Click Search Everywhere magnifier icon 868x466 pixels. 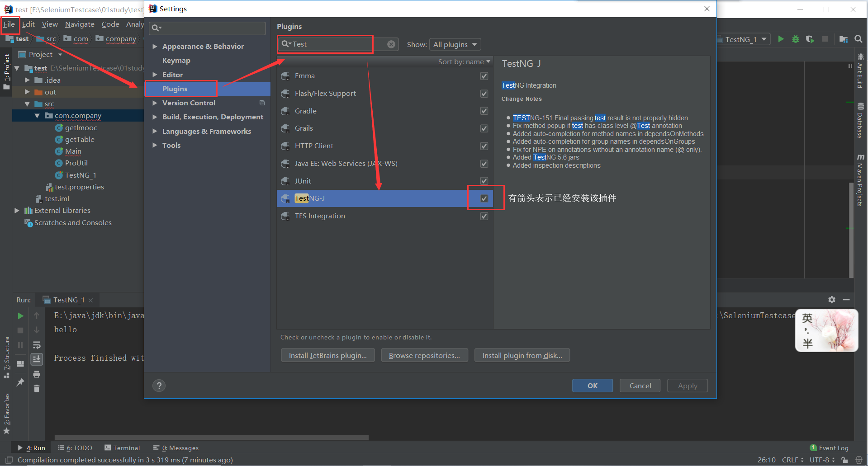coord(858,39)
